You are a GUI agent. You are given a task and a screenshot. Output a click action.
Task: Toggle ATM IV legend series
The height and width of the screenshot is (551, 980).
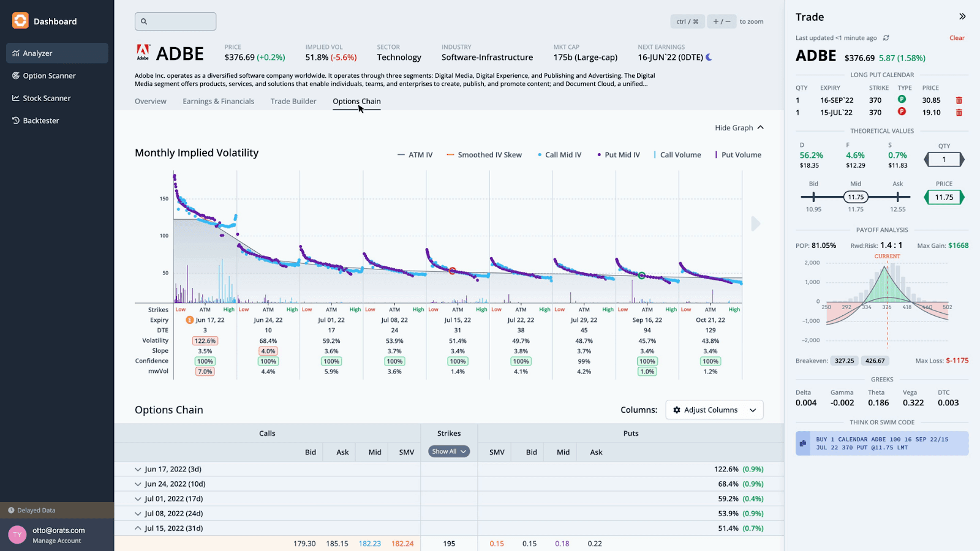[x=415, y=155]
